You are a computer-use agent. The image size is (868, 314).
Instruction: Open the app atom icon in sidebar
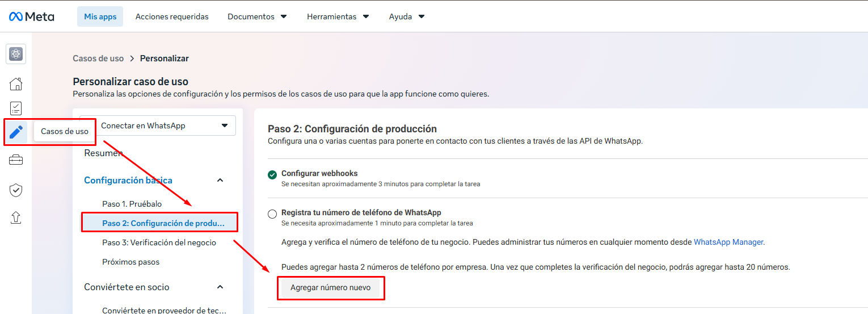click(x=16, y=55)
